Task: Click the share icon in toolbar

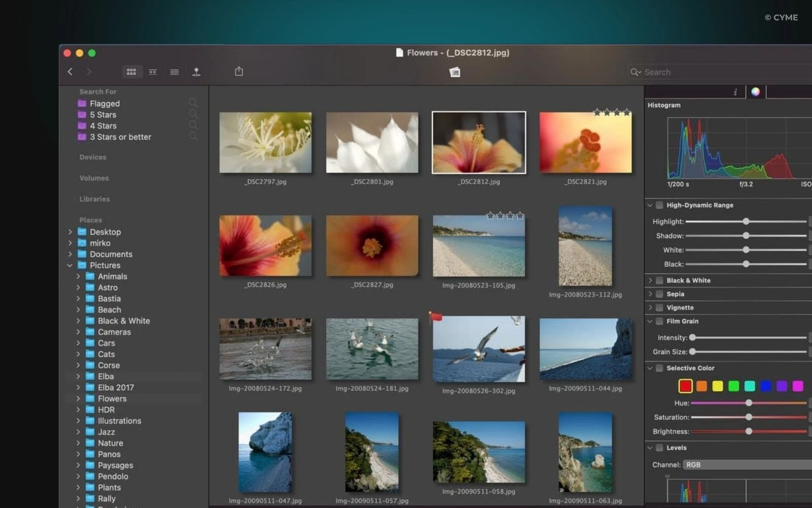Action: tap(239, 71)
